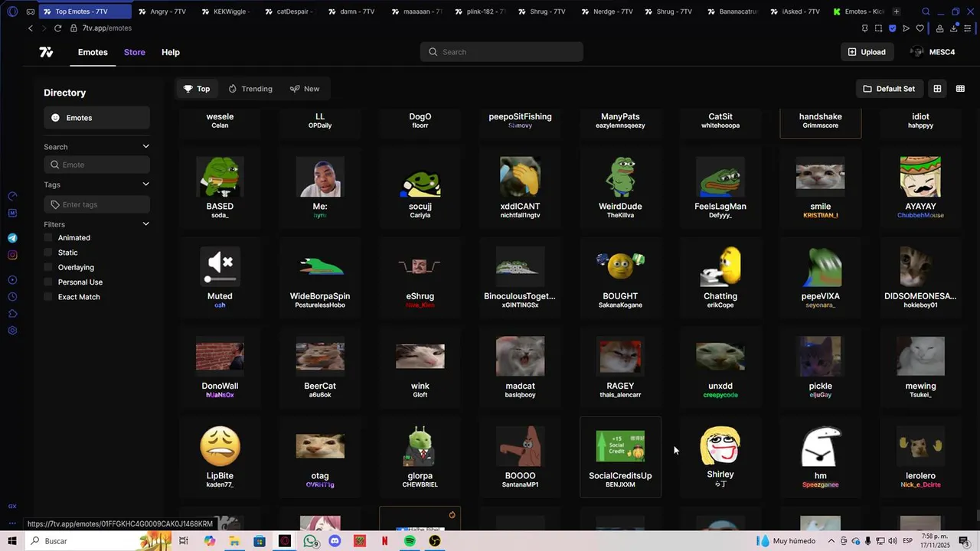Open a new browser tab
This screenshot has width=980, height=551.
tap(897, 11)
